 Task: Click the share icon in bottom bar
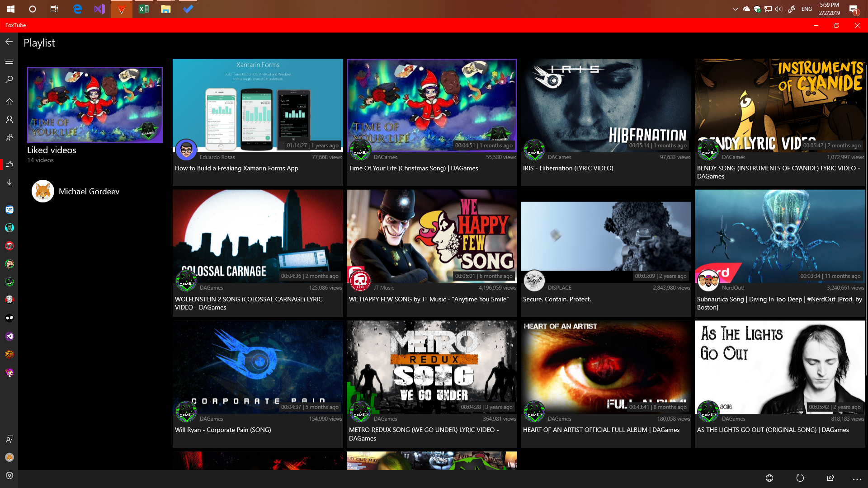pyautogui.click(x=830, y=478)
